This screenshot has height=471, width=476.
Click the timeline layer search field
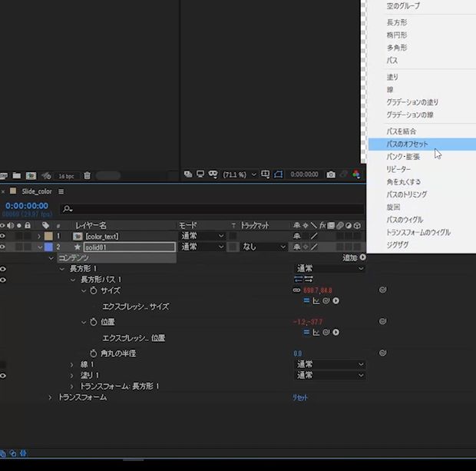click(x=212, y=209)
